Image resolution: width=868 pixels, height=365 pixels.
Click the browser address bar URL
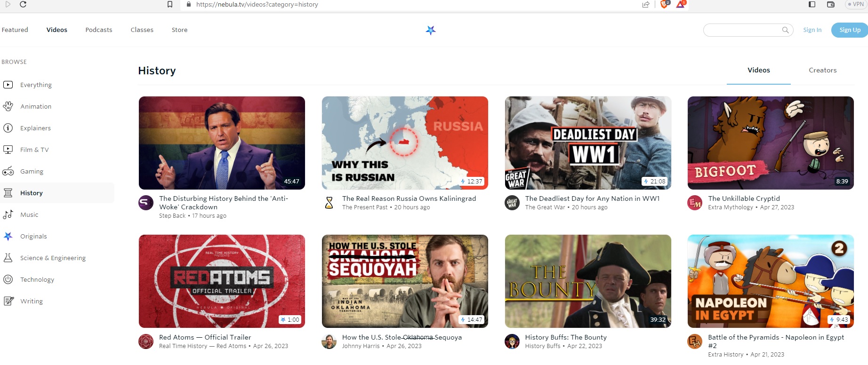coord(257,4)
